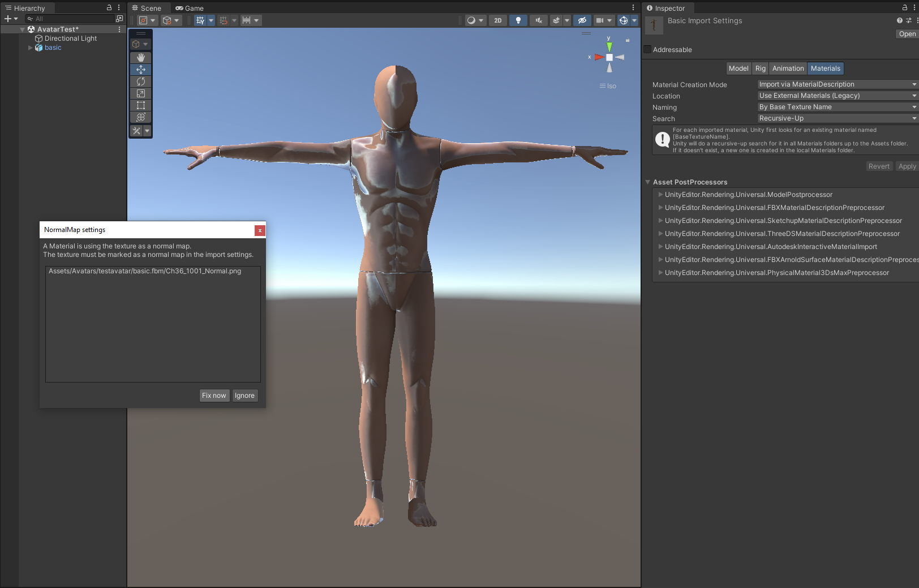The image size is (919, 588).
Task: Select the Rect transform tool
Action: tap(141, 105)
